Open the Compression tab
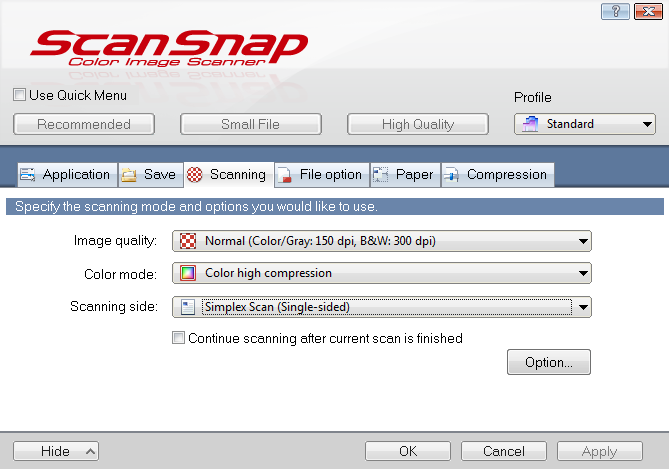Image resolution: width=669 pixels, height=469 pixels. pos(498,175)
